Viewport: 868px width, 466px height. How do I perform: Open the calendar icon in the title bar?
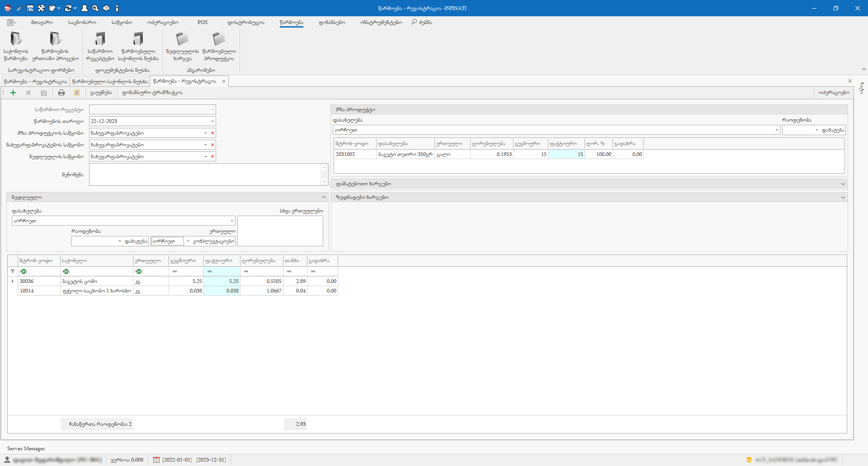click(x=30, y=8)
